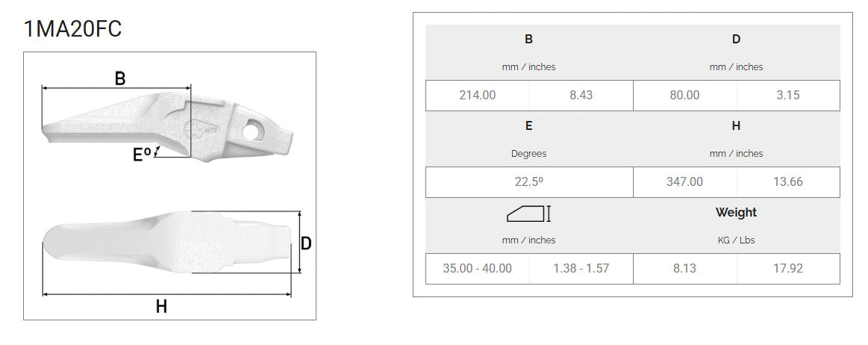The height and width of the screenshot is (345, 868).
Task: Click the blade thickness icon in the table
Action: pyautogui.click(x=528, y=214)
